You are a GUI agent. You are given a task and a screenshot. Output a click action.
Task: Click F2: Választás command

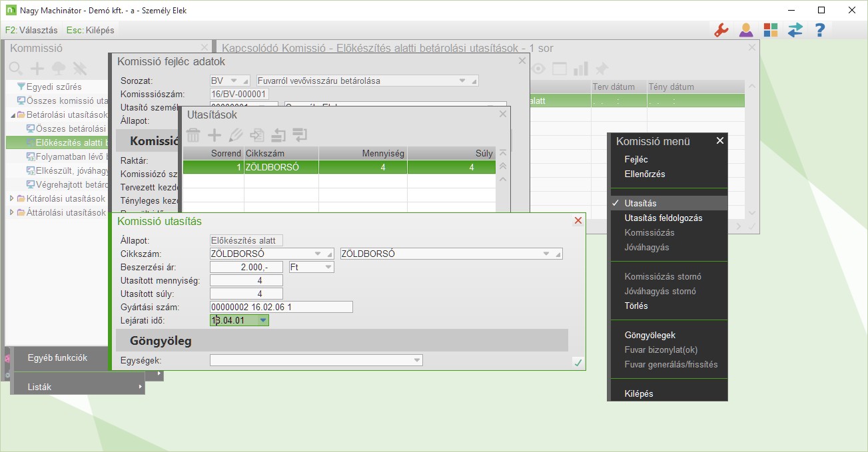click(31, 30)
